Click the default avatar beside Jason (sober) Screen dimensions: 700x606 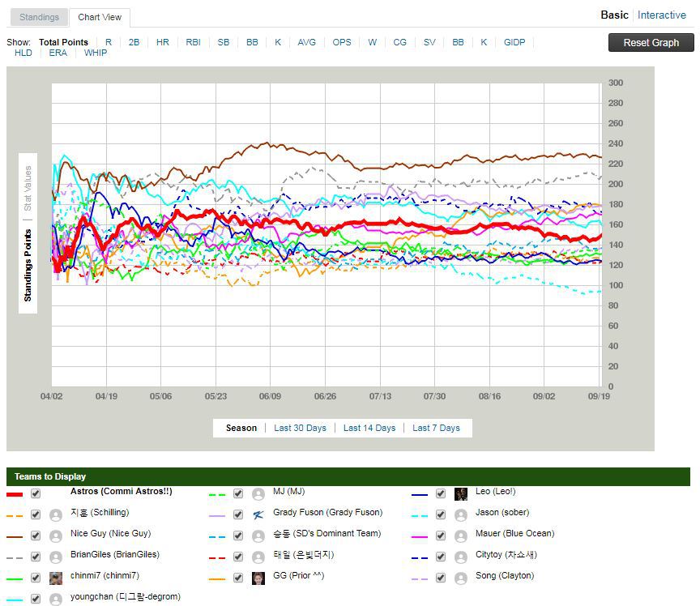461,515
